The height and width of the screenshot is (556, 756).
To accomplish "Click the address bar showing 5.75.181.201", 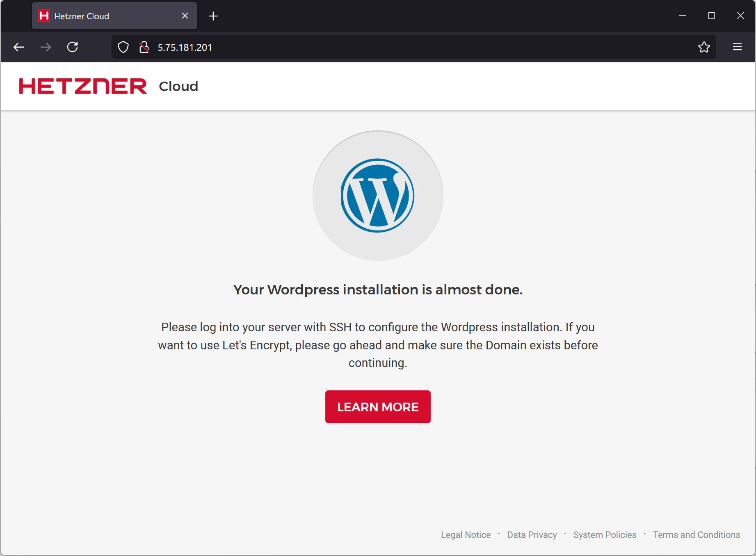I will pyautogui.click(x=413, y=47).
